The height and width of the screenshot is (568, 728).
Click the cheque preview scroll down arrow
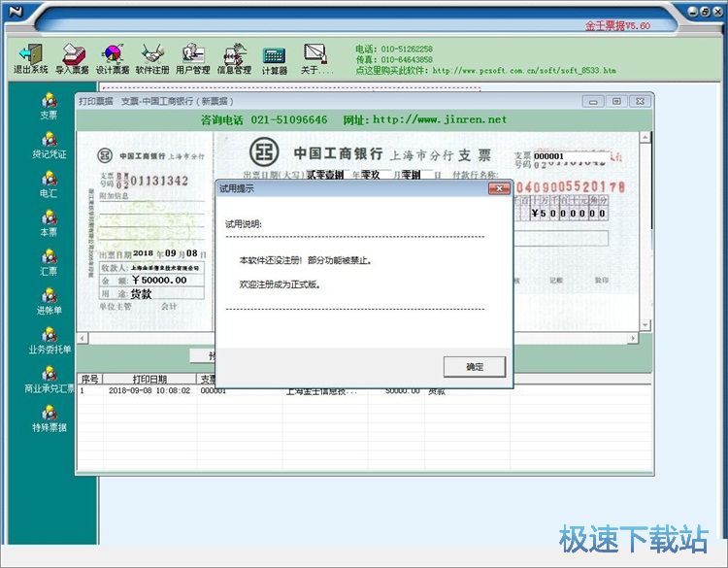pos(645,325)
